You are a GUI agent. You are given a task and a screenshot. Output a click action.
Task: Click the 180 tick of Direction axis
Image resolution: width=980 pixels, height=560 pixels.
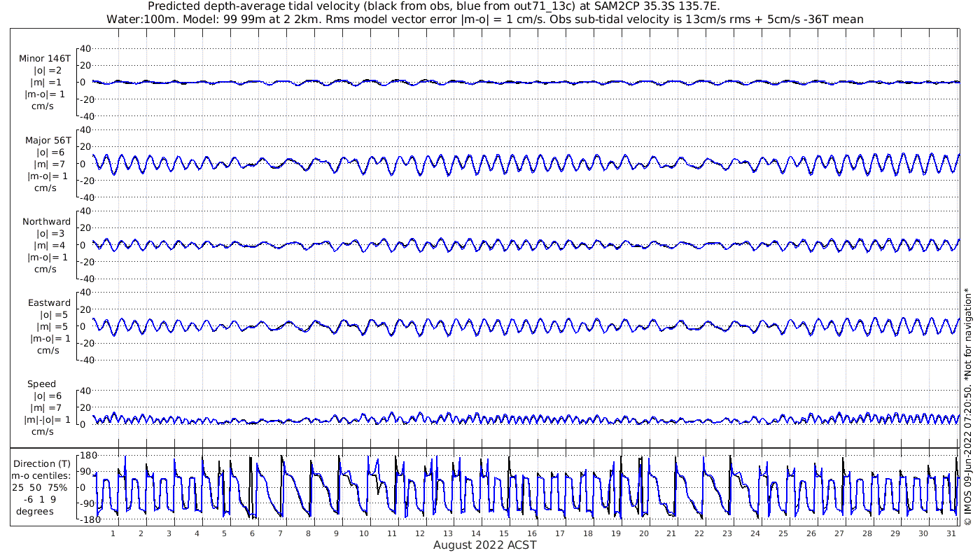[87, 455]
